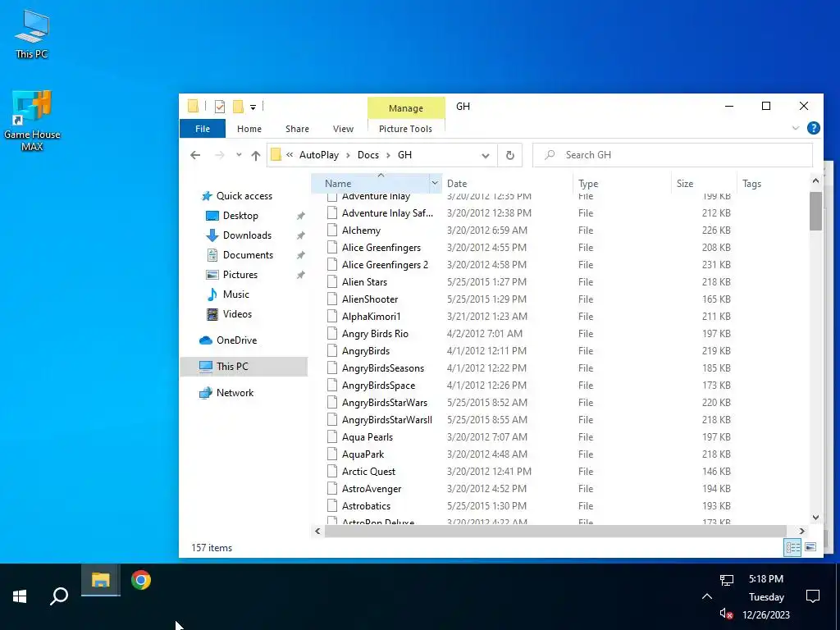Open the Name column filter dropdown
Screen dimensions: 840x630
[435, 183]
